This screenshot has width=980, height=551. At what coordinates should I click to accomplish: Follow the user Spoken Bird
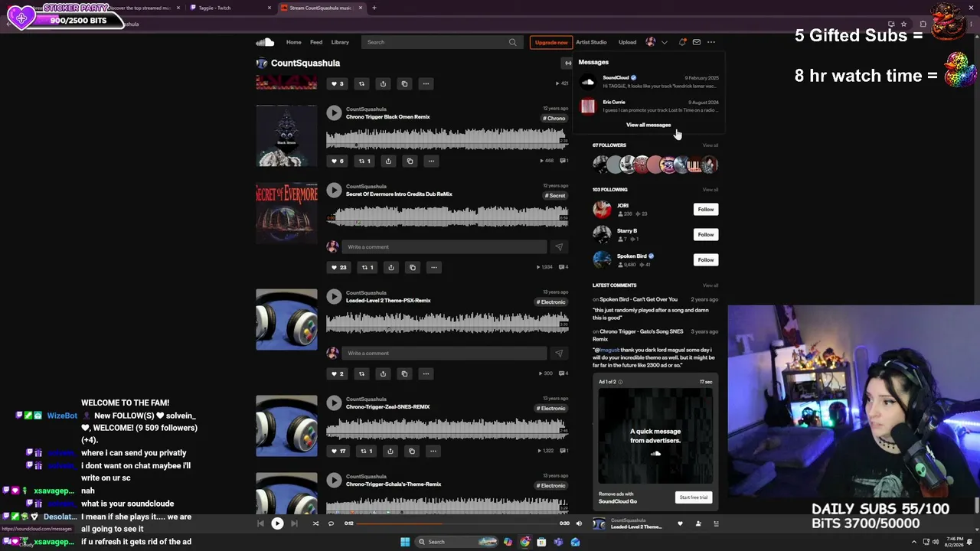(706, 259)
